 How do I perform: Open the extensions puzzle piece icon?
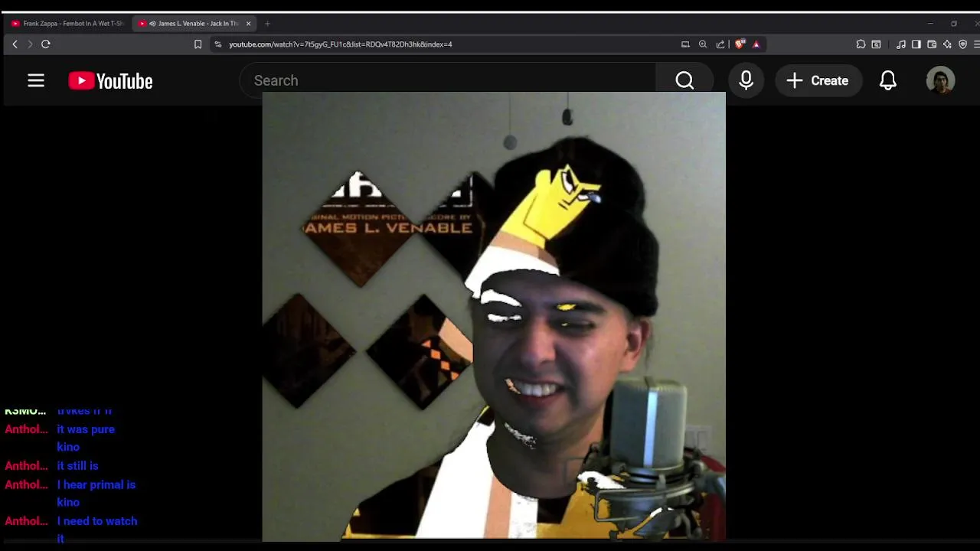pyautogui.click(x=861, y=44)
